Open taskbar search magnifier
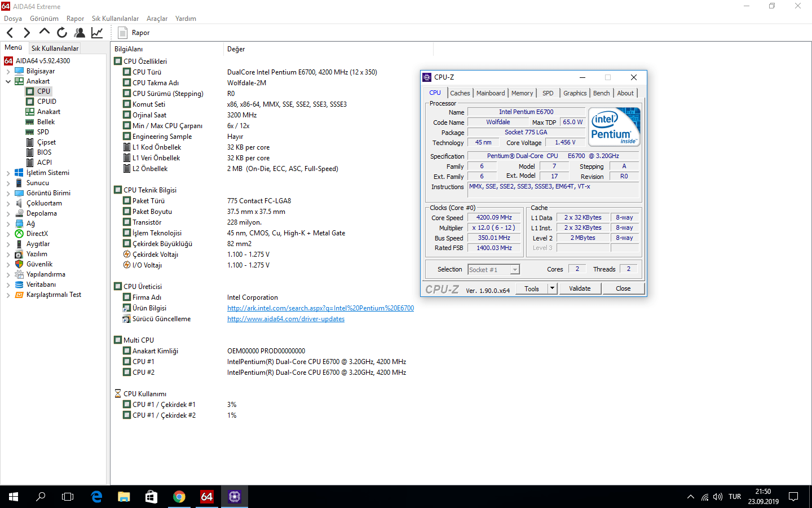 [41, 497]
